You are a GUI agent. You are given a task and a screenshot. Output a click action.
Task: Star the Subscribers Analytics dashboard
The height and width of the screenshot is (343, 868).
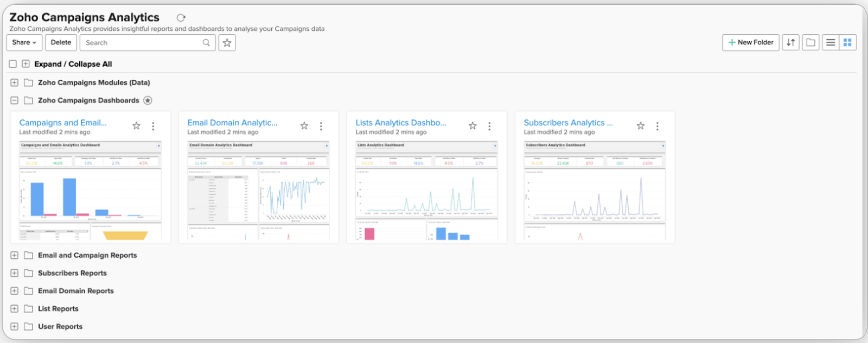(x=641, y=126)
